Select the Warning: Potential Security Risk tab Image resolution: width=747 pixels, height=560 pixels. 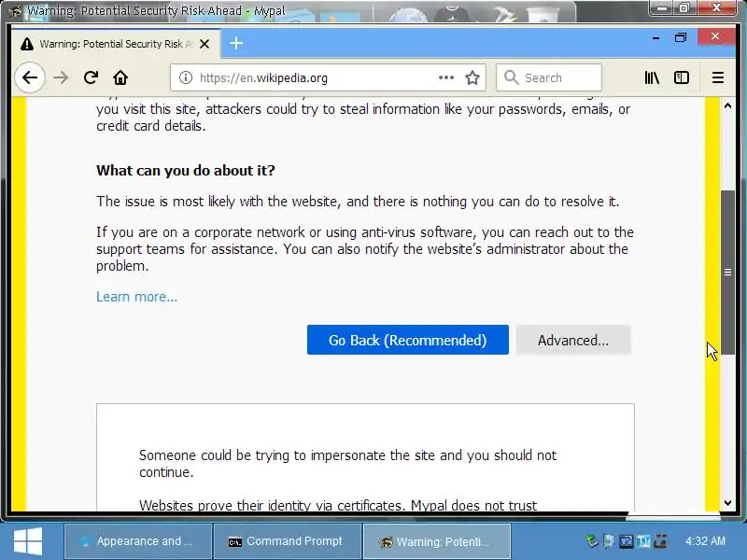pyautogui.click(x=116, y=44)
